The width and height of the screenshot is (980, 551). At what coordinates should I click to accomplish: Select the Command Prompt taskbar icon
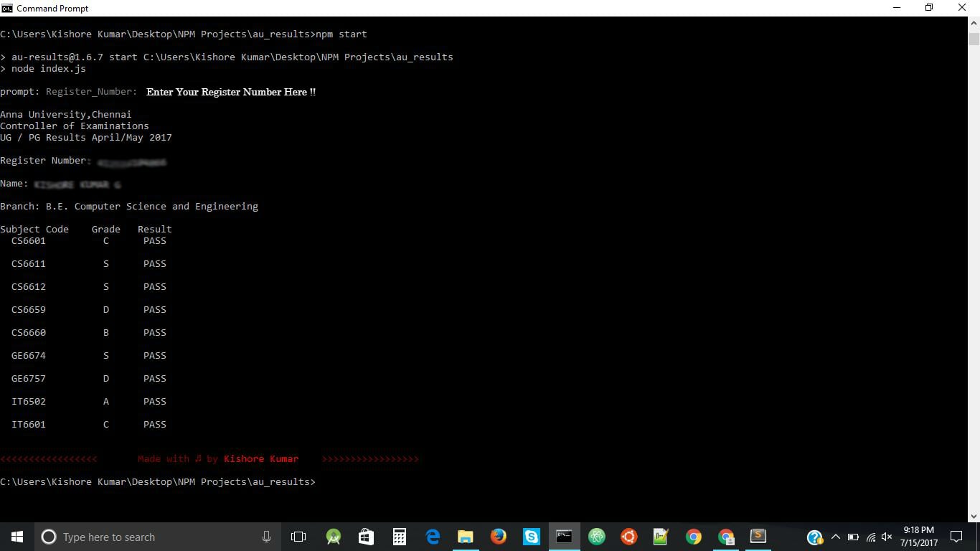(565, 537)
